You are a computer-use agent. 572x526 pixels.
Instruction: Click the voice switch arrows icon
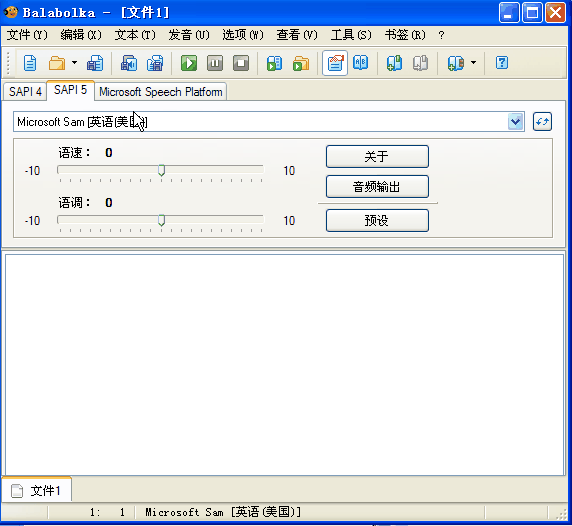[542, 121]
